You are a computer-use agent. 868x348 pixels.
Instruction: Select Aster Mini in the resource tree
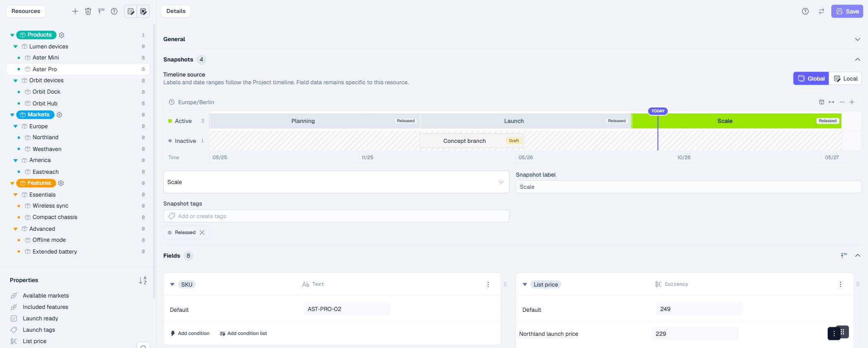pos(46,58)
